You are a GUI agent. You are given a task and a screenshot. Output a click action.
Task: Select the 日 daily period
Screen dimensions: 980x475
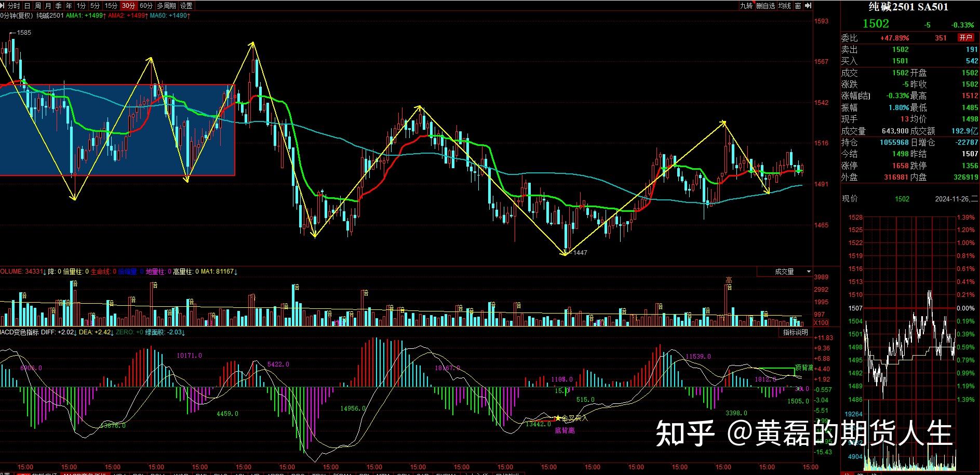click(x=27, y=6)
